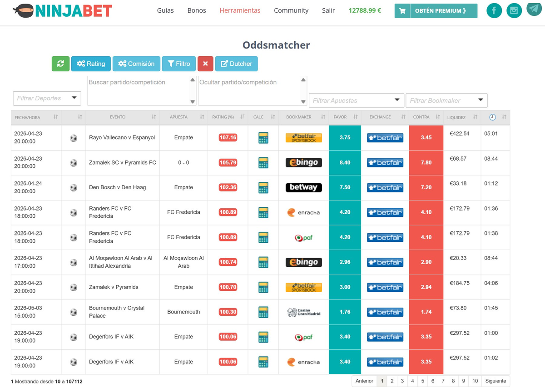
Task: Open the Filtrar Bookmaker dropdown
Action: tap(446, 100)
